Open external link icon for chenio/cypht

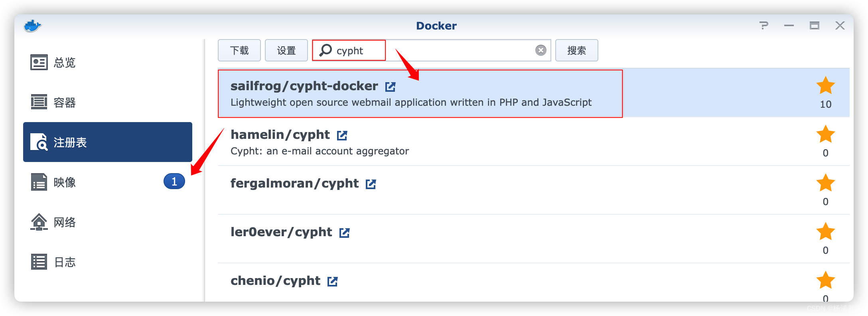pyautogui.click(x=332, y=281)
